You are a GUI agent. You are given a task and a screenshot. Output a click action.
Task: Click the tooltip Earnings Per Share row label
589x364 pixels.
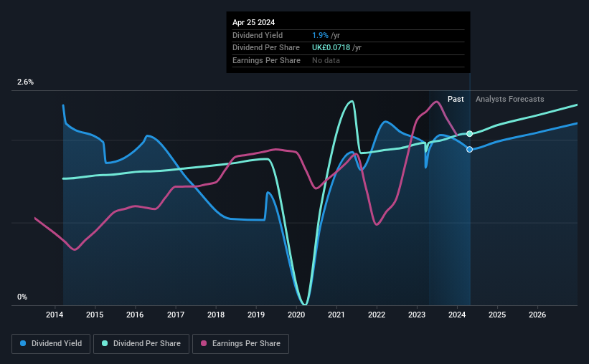(266, 60)
